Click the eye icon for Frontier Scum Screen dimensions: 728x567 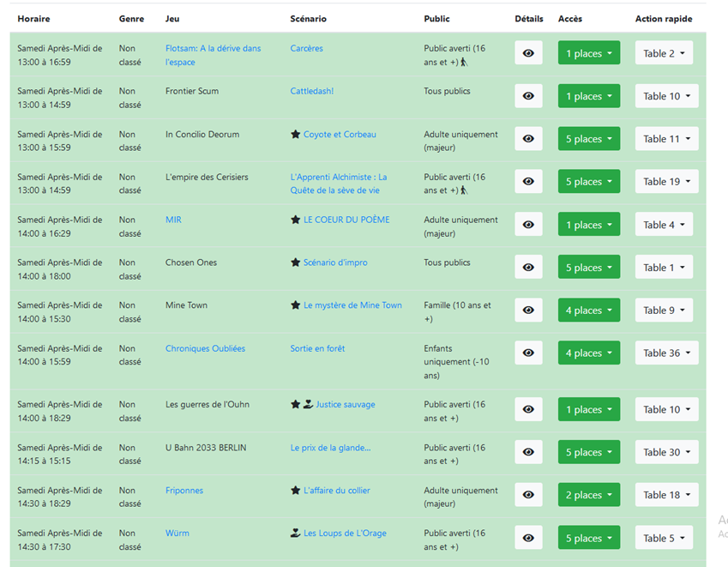coord(528,96)
